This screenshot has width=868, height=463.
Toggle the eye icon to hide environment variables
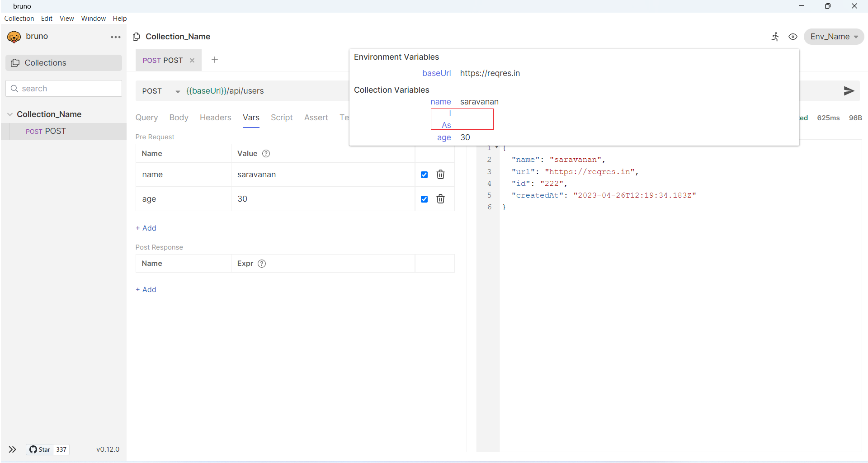point(793,37)
